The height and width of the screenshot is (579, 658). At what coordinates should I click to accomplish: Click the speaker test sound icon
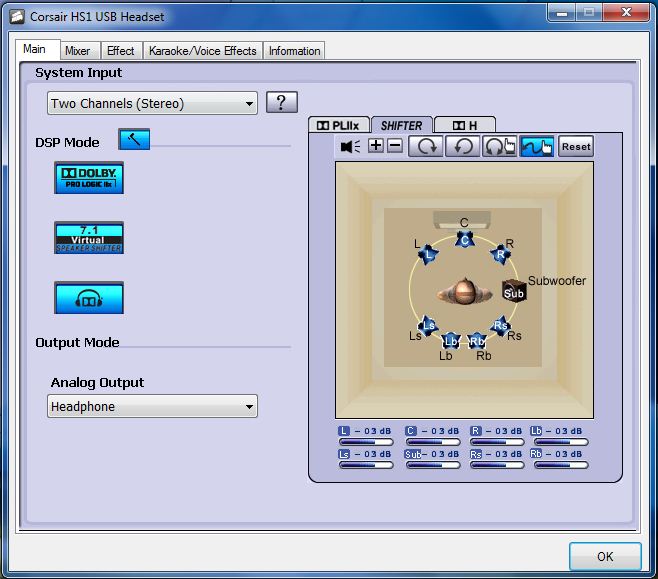tap(350, 146)
